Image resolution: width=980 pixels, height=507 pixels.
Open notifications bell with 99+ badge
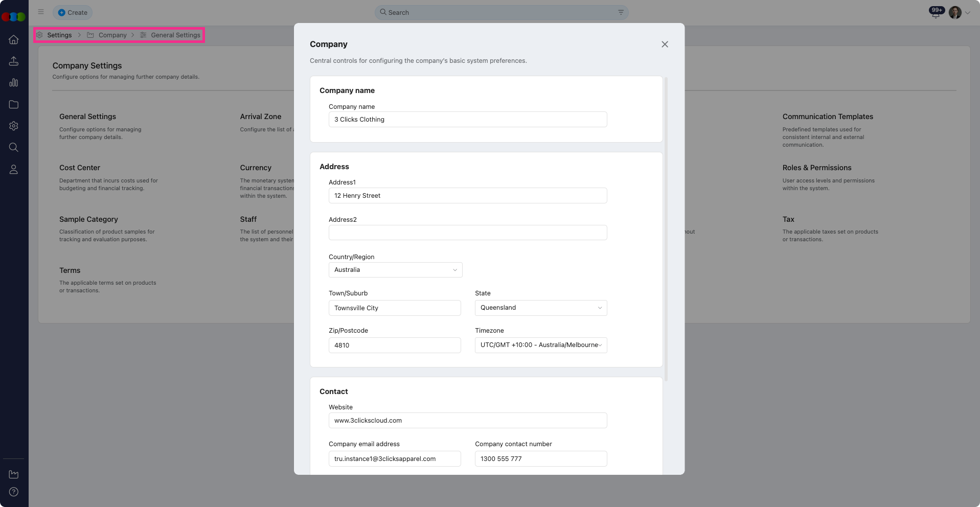tap(936, 13)
